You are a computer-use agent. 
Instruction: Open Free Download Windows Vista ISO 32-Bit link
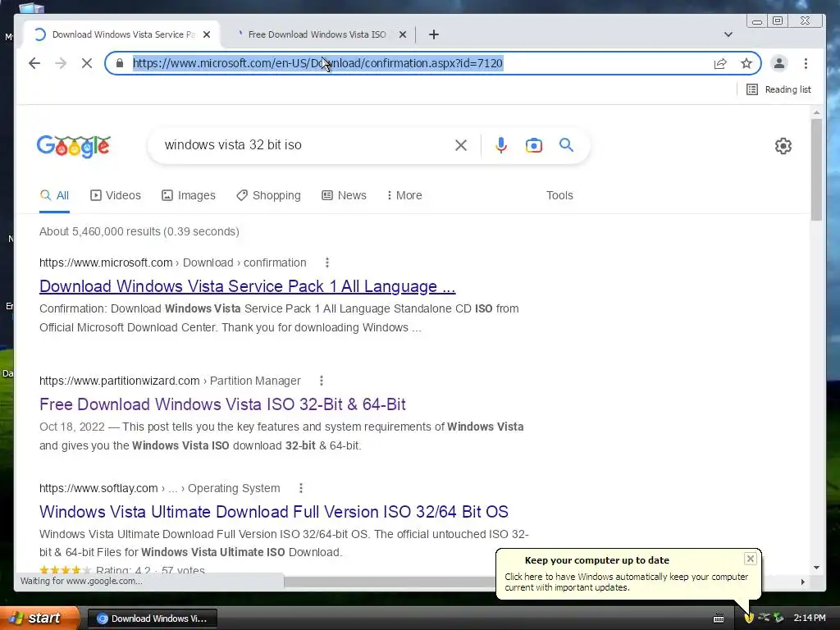222,404
